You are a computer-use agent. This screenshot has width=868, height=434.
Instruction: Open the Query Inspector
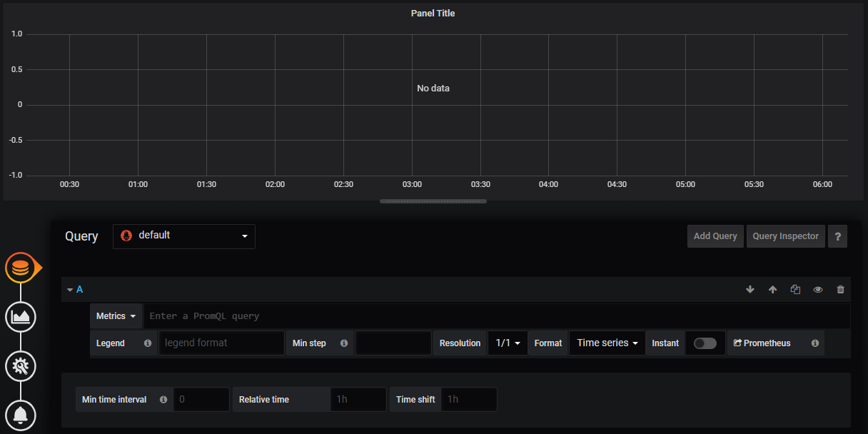[x=785, y=236]
